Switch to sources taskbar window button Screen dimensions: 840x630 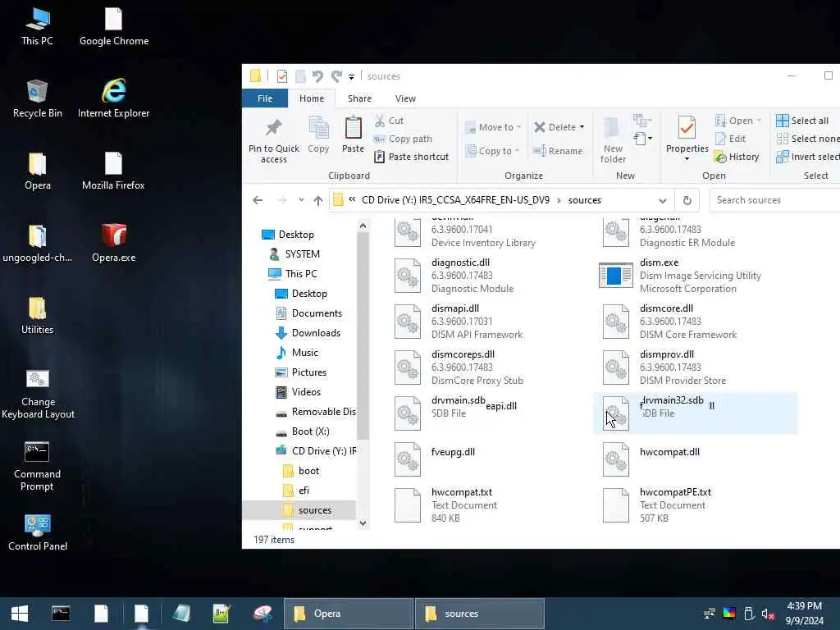(x=479, y=614)
